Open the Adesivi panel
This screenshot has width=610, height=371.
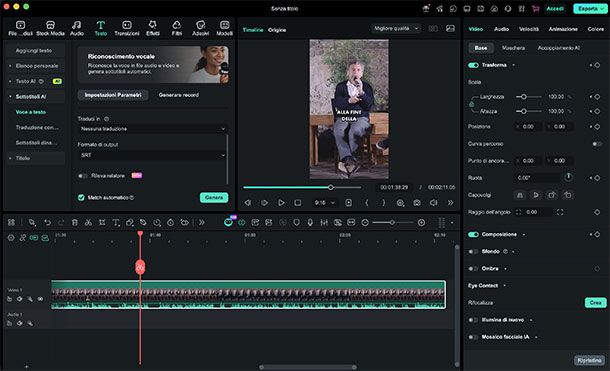200,28
